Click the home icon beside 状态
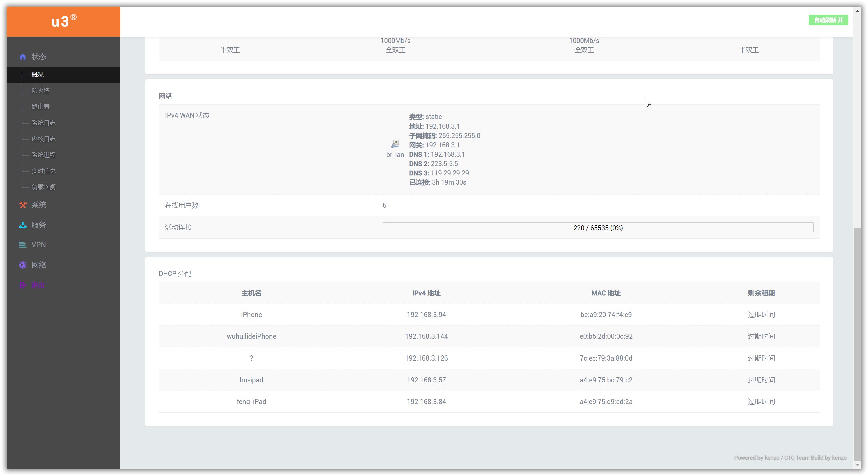This screenshot has width=868, height=476. (23, 57)
